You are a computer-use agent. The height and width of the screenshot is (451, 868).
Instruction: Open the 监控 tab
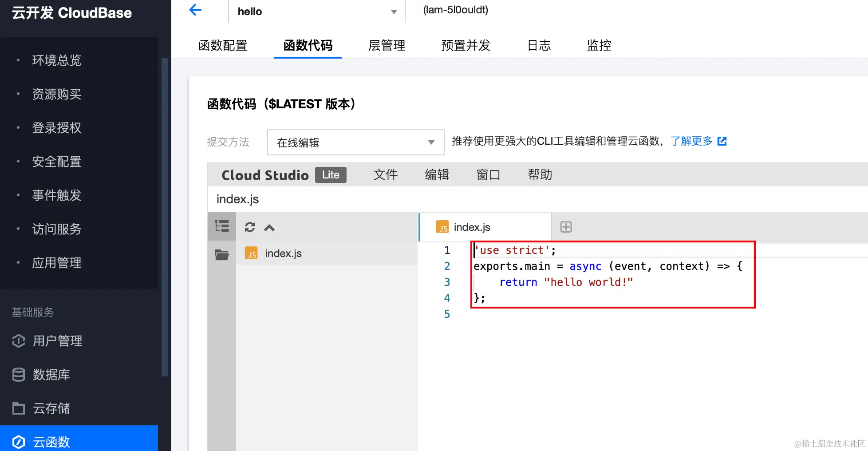point(599,45)
